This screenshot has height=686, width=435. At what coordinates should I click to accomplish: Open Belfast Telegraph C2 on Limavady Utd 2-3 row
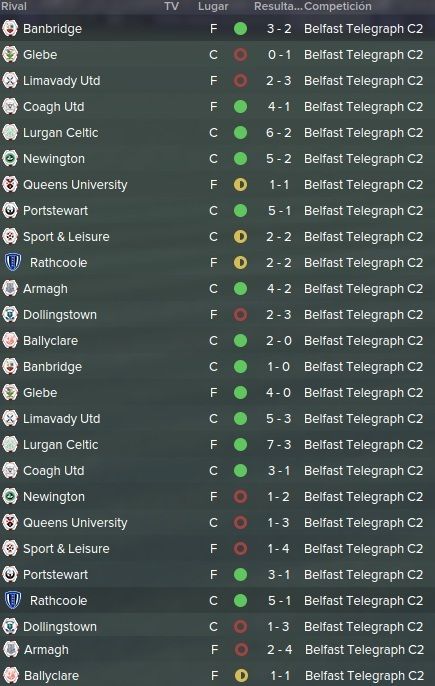(x=364, y=81)
